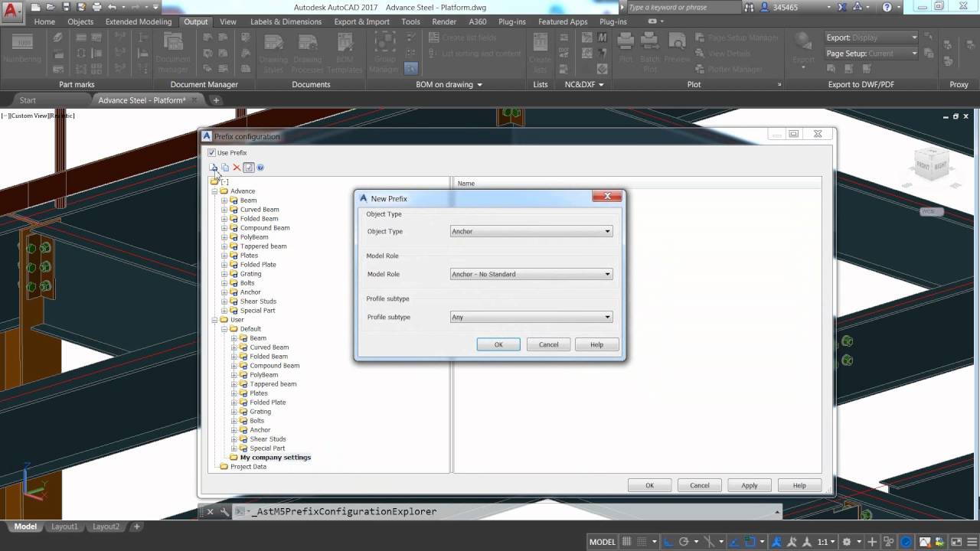The image size is (980, 551).
Task: Toggle clean screen icon in status bar
Action: point(956,542)
